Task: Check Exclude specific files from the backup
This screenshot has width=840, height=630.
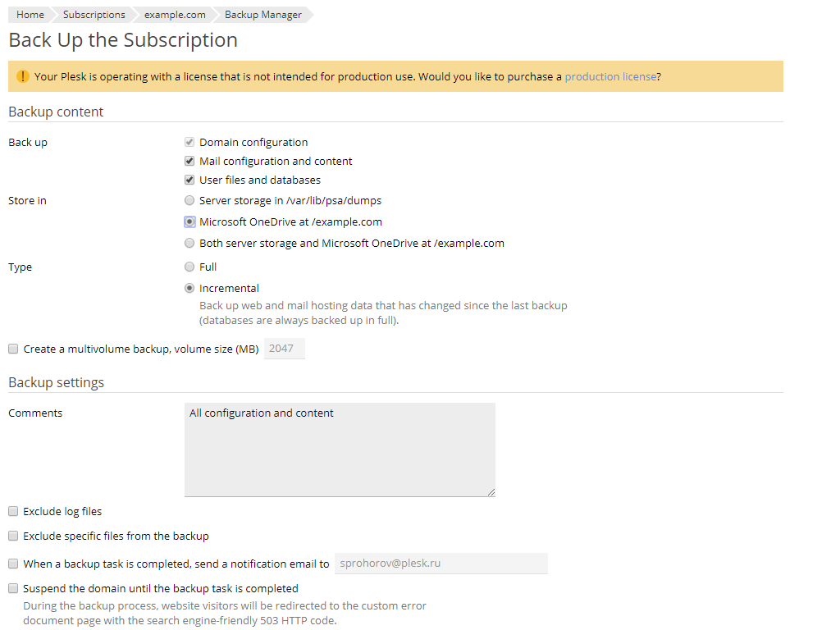Action: point(13,536)
